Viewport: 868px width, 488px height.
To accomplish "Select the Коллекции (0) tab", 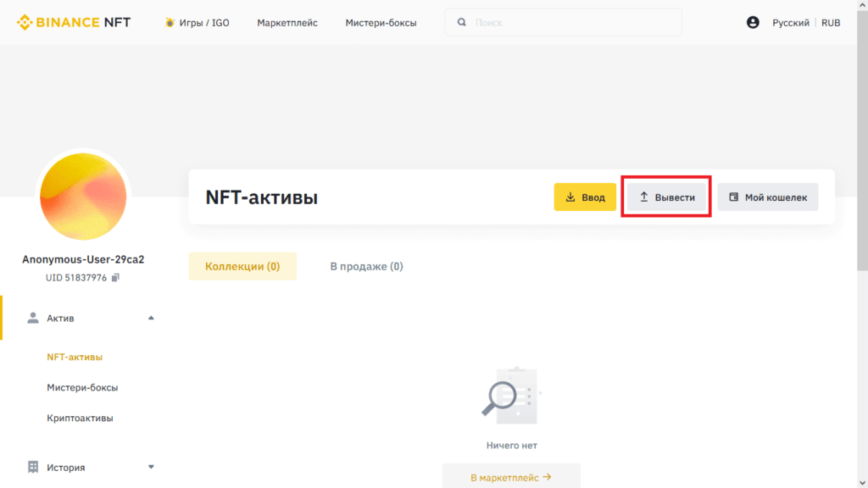I will (242, 266).
